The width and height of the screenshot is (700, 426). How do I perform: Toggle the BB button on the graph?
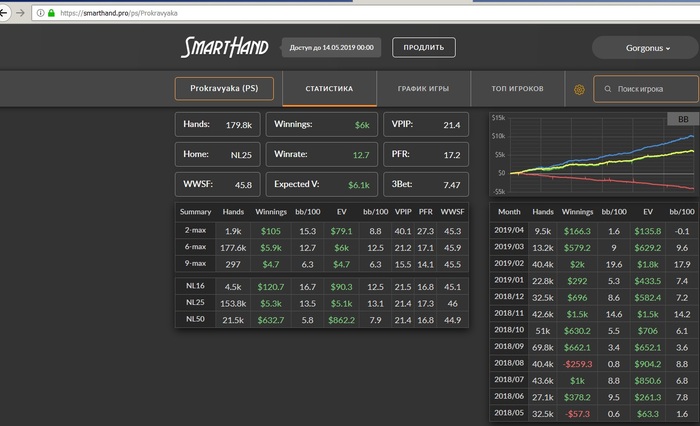point(683,119)
